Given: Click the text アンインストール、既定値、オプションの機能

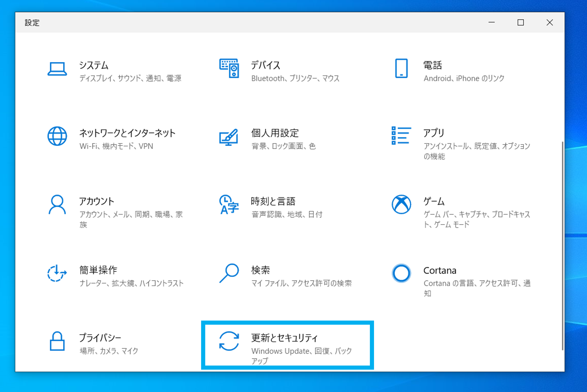Looking at the screenshot, I should [477, 151].
